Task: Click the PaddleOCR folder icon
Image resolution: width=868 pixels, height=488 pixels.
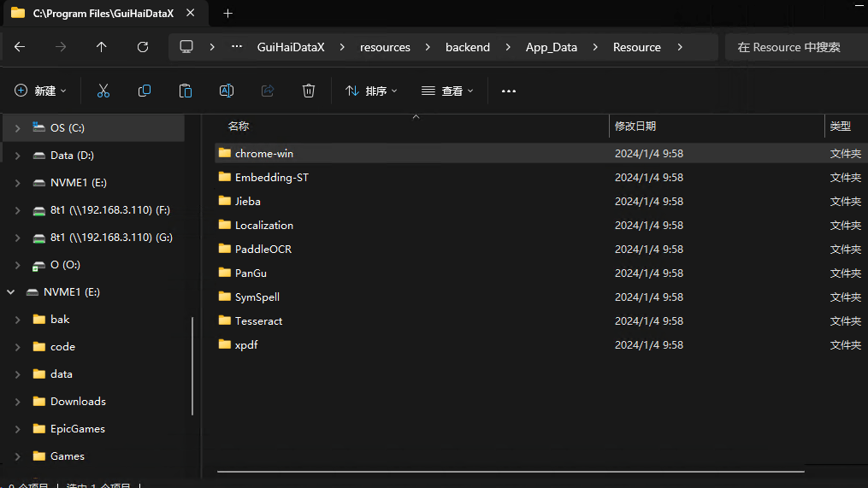Action: pyautogui.click(x=224, y=249)
